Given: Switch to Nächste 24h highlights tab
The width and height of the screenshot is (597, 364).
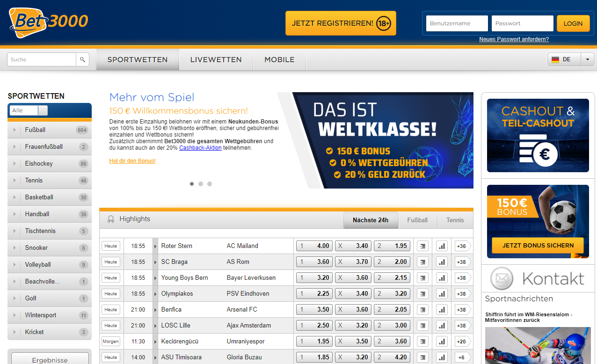Looking at the screenshot, I should click(371, 220).
